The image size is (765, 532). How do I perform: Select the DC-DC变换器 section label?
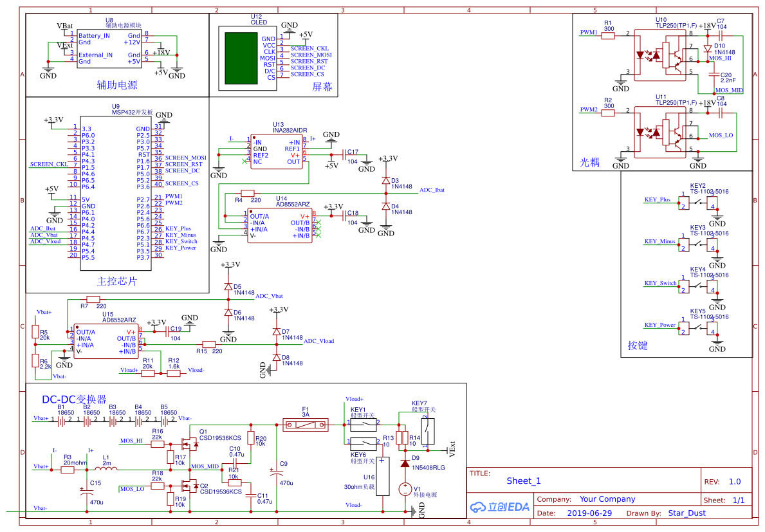(x=74, y=399)
